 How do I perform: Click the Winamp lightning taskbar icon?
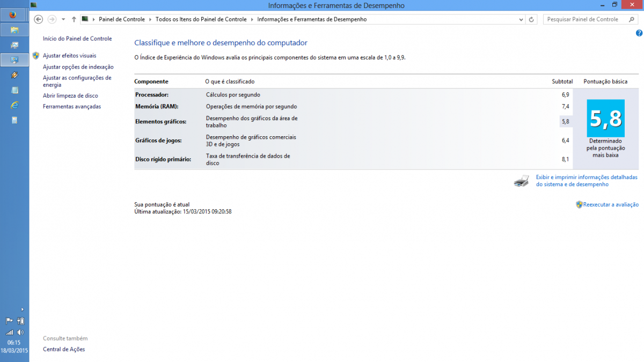point(14,75)
